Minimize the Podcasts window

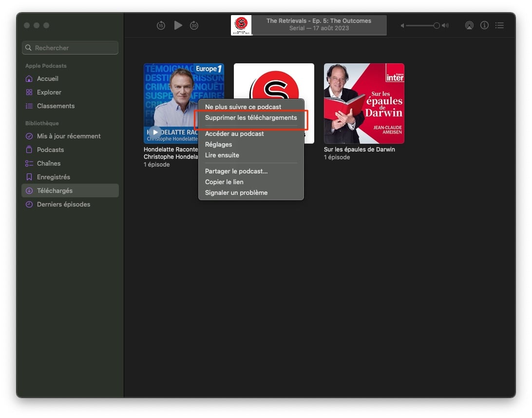point(37,25)
